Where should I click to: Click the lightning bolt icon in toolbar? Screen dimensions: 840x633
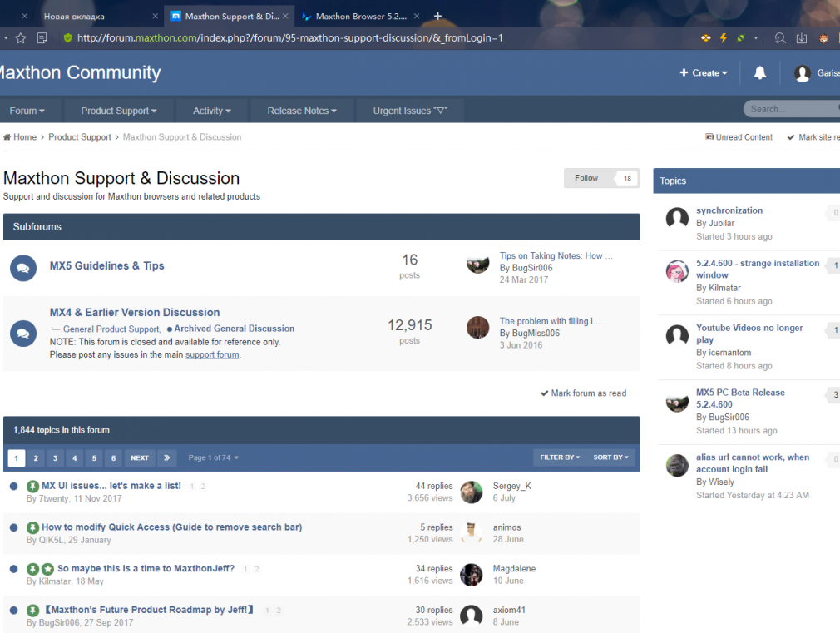click(724, 38)
